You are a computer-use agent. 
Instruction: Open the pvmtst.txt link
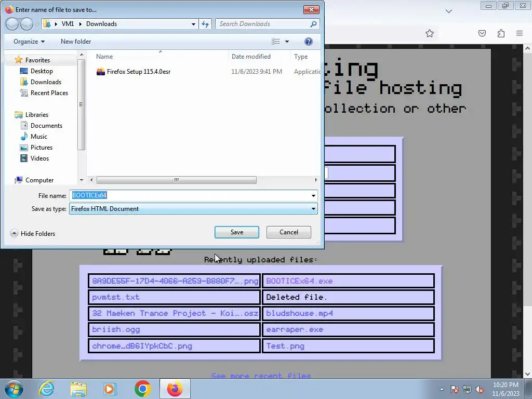(x=116, y=297)
